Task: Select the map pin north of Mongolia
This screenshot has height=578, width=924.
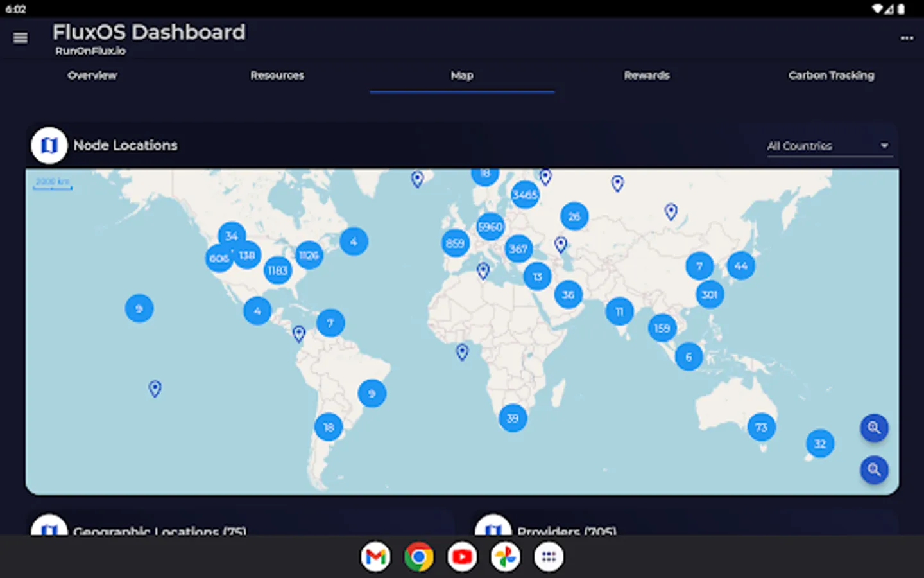Action: pyautogui.click(x=671, y=211)
